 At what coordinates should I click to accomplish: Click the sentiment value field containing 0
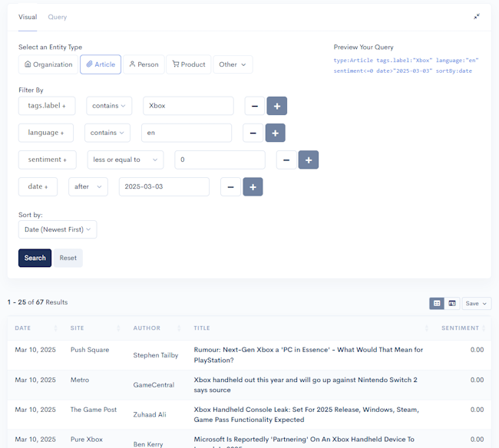(220, 160)
